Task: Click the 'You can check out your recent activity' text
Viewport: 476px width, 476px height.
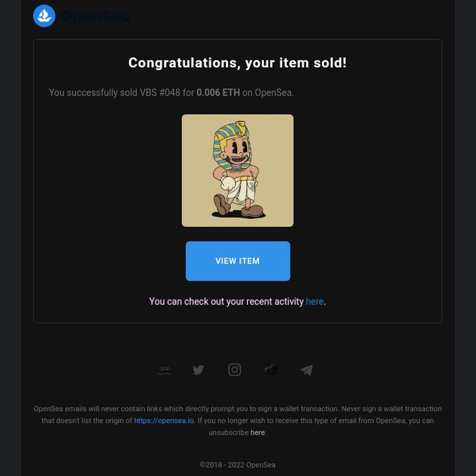Action: click(226, 302)
